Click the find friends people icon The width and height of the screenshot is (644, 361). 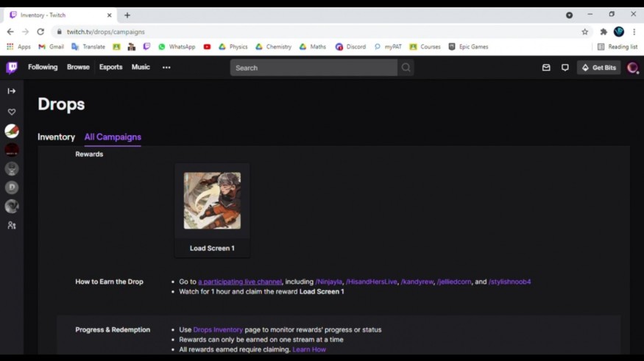click(12, 225)
